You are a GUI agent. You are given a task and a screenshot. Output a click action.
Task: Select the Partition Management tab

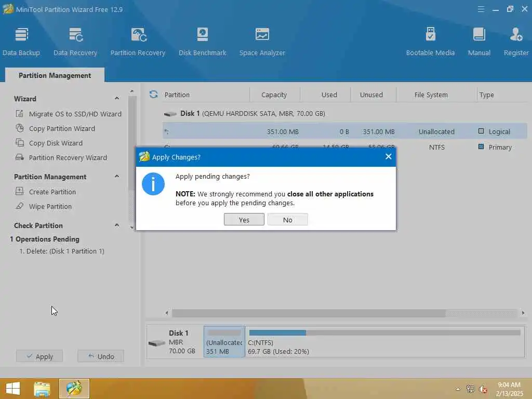pyautogui.click(x=55, y=75)
